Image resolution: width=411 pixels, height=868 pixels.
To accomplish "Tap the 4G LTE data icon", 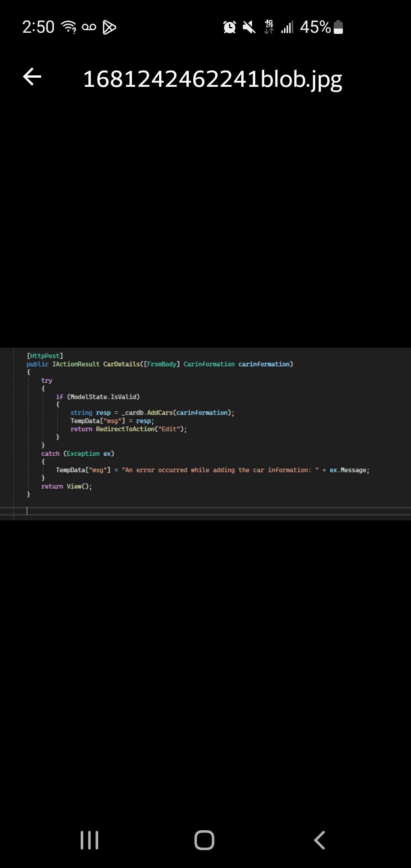I will pyautogui.click(x=269, y=27).
